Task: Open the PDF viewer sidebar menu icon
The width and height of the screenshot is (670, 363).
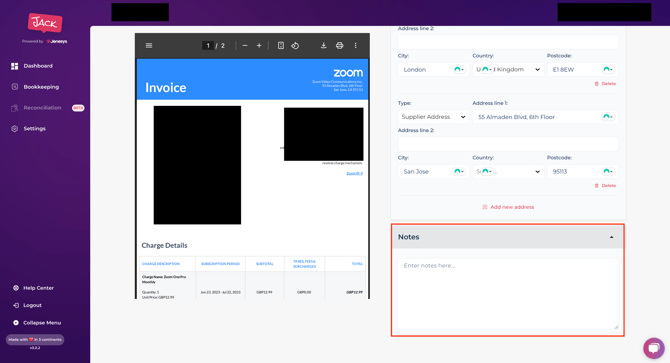Action: [x=149, y=46]
